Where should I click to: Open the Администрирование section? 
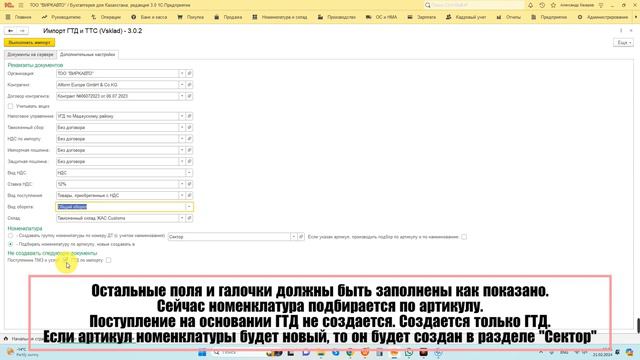(x=603, y=17)
